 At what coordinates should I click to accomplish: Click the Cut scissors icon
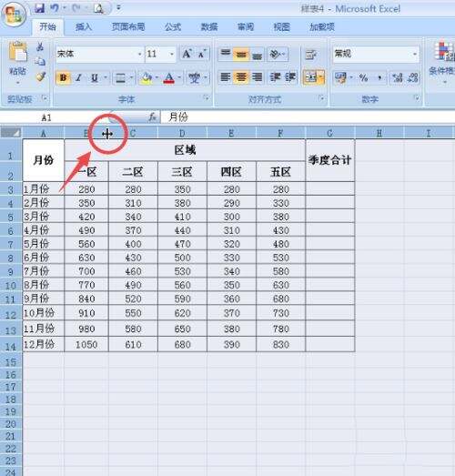click(x=40, y=47)
